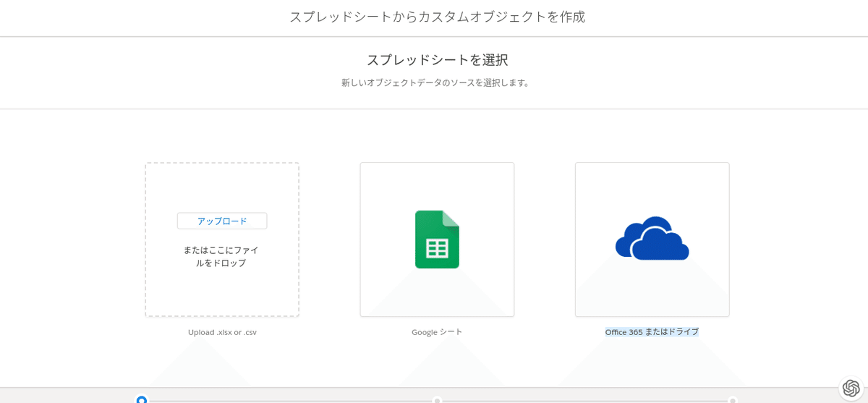Click the スプレッドシートからカスタムオブジェクトを作成 page title
This screenshot has width=868, height=403.
(x=437, y=17)
